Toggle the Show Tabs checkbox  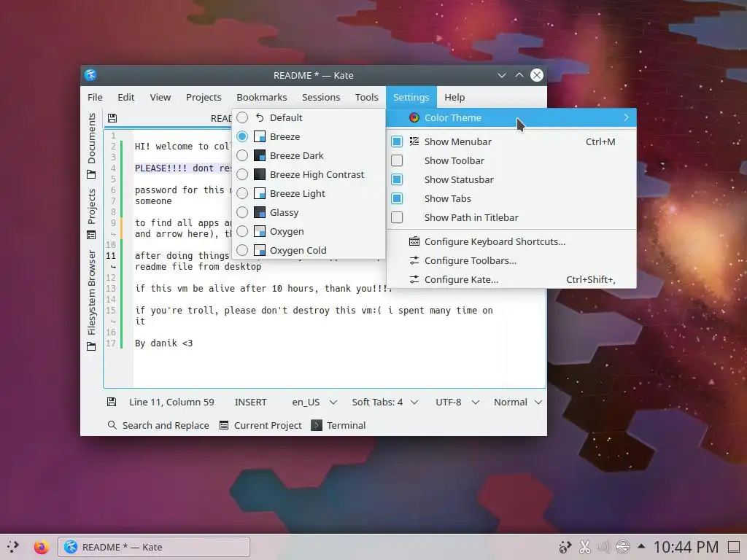(397, 198)
